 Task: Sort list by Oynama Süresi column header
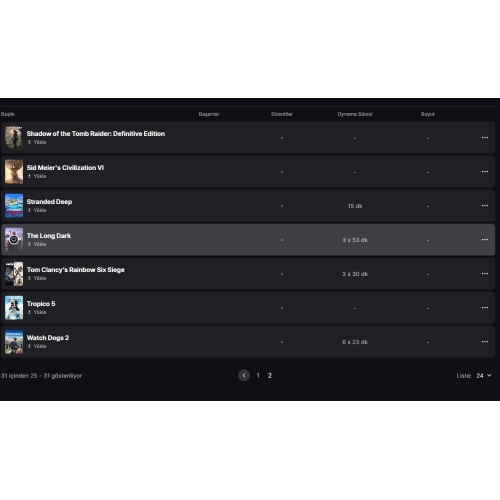(355, 114)
